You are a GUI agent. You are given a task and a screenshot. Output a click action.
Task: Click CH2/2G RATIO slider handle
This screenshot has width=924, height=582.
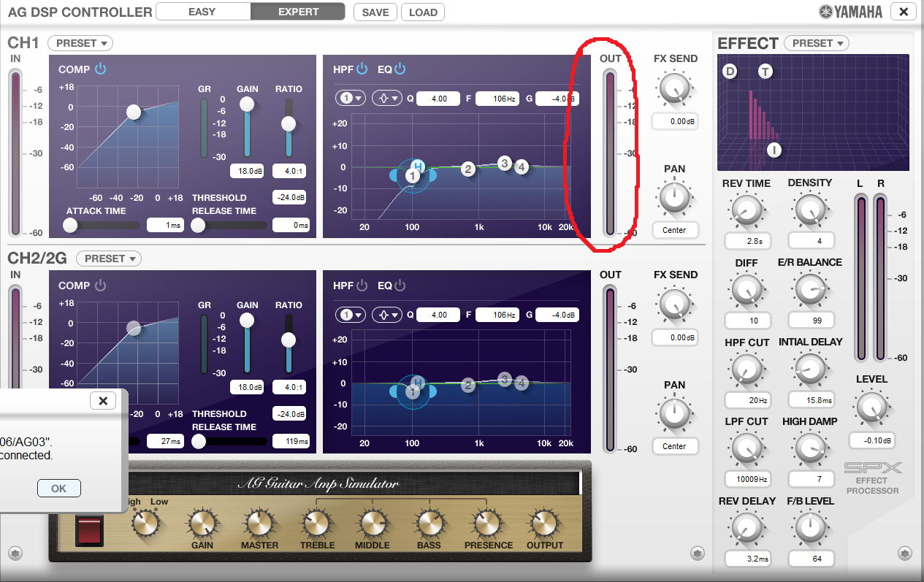click(x=289, y=340)
